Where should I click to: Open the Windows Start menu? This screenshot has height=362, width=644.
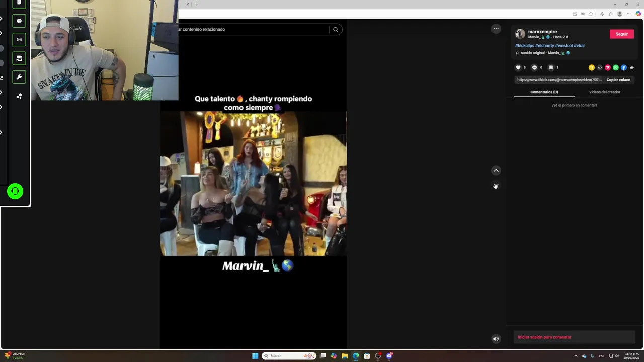255,356
